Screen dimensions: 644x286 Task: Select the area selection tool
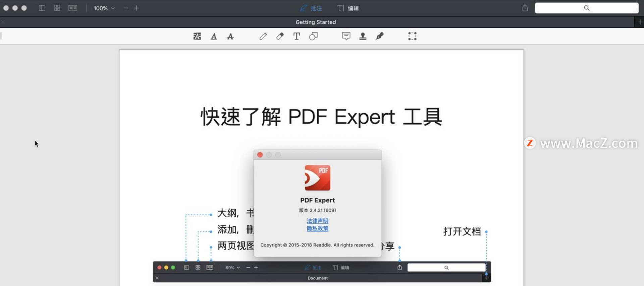click(x=412, y=36)
